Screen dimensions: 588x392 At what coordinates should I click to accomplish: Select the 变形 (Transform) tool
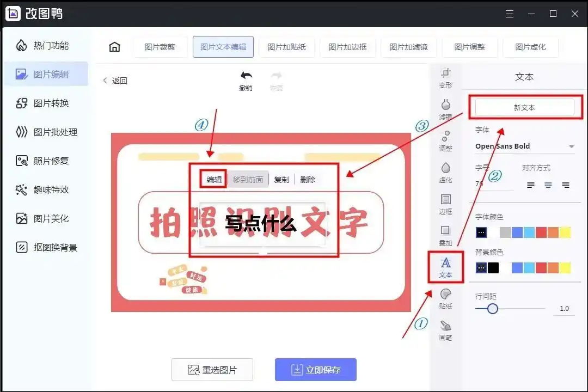pyautogui.click(x=446, y=77)
